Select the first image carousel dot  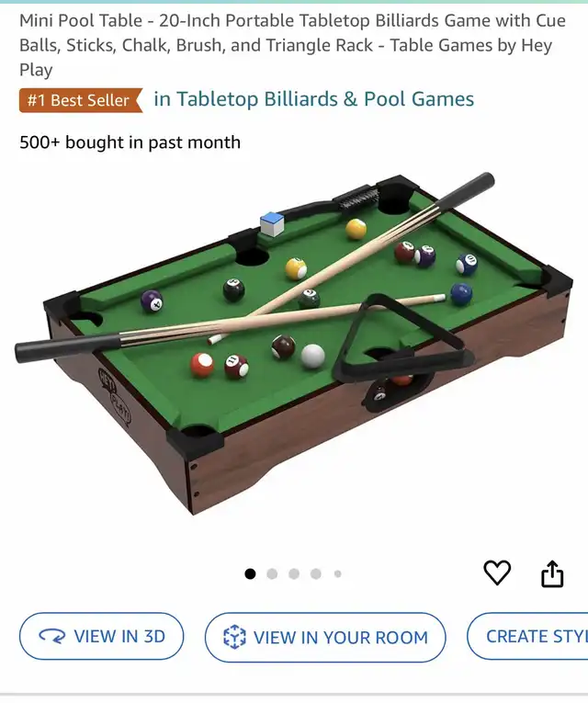pos(250,573)
